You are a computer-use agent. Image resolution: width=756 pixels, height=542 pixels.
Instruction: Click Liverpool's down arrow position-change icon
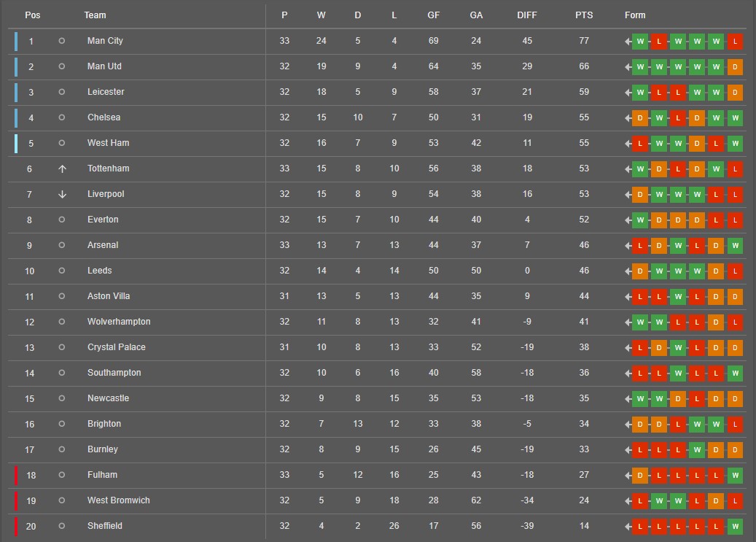(62, 195)
